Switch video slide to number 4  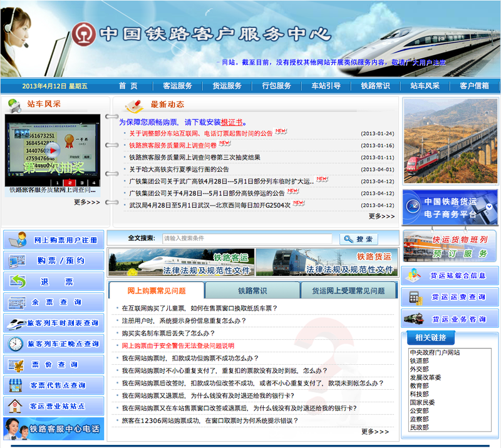point(93,183)
